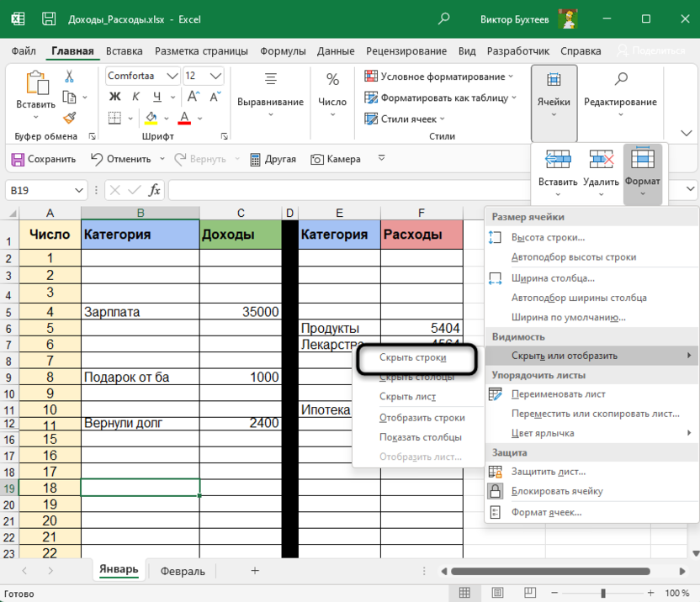
Task: Open the font name Comfortaa dropdown
Action: (x=172, y=76)
